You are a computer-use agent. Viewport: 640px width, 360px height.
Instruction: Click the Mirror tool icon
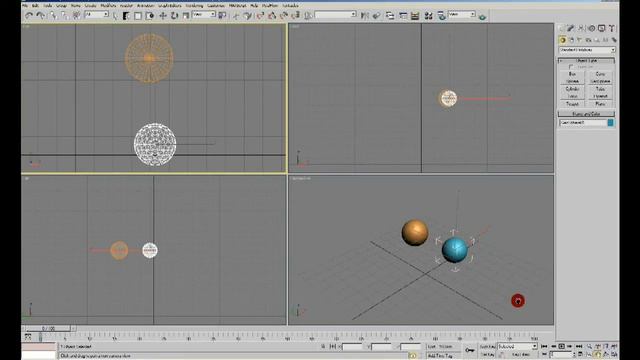(x=364, y=16)
